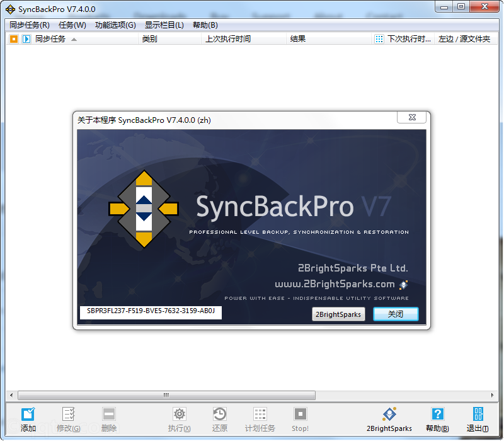Minimize the SyncBackPro main window
Image resolution: width=504 pixels, height=441 pixels.
(x=444, y=7)
